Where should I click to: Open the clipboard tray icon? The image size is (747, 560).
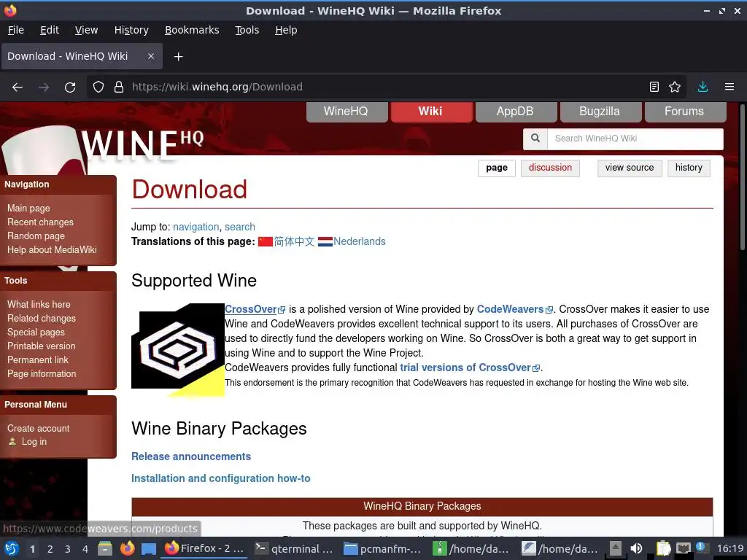pyautogui.click(x=662, y=548)
